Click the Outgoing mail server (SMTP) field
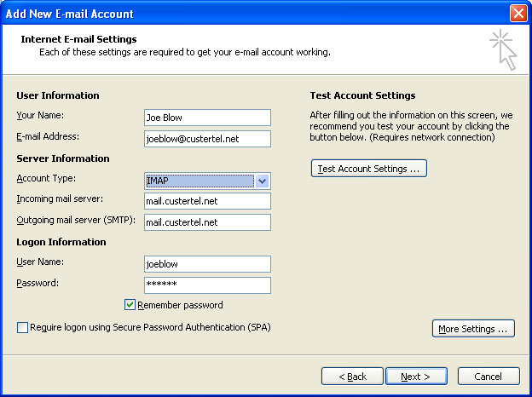 (x=207, y=222)
